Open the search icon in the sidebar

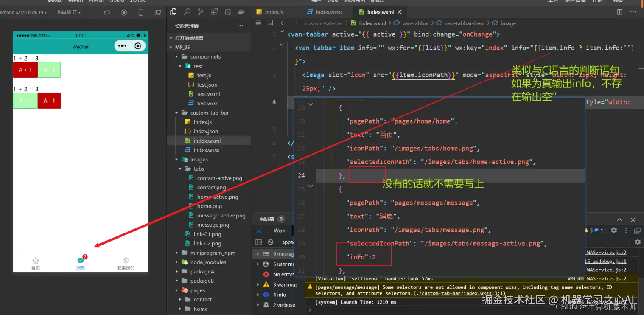[187, 12]
